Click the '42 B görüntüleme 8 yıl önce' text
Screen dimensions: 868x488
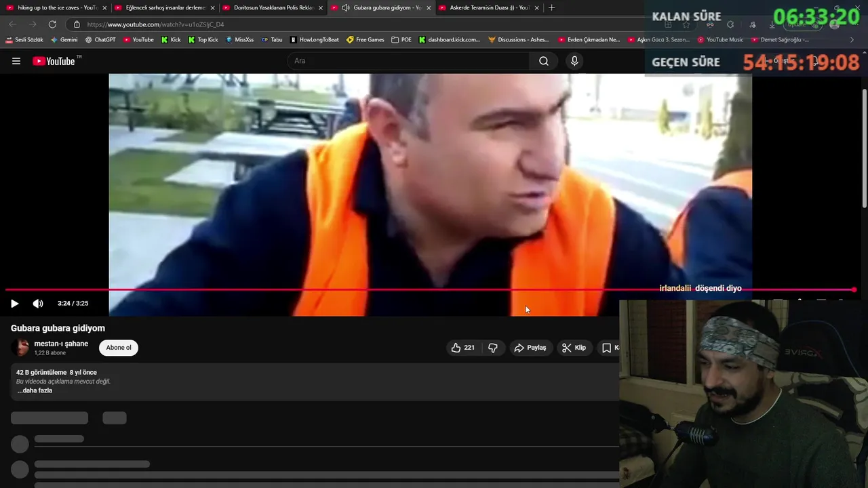coord(56,372)
